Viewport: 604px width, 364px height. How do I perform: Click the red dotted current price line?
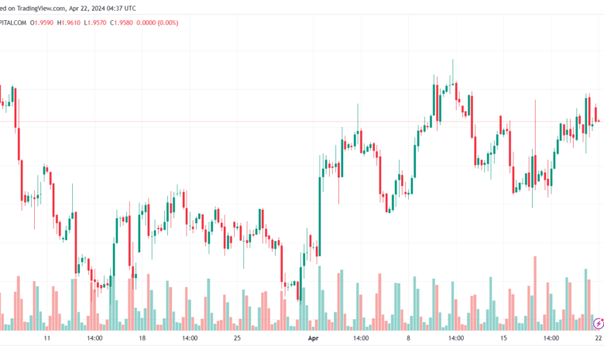click(x=302, y=122)
